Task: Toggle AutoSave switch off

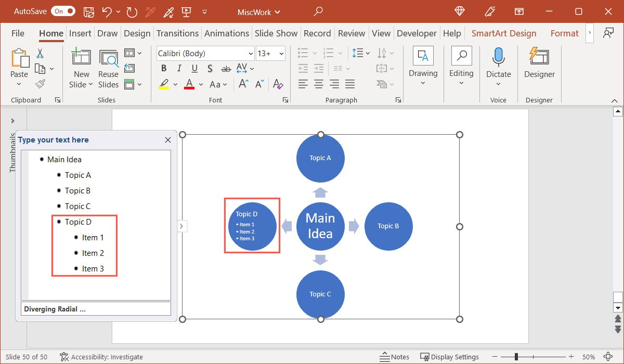Action: (x=63, y=11)
